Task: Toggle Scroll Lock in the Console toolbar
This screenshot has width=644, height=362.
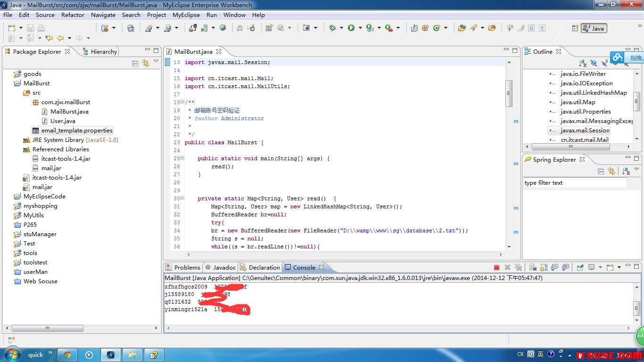Action: (544, 267)
